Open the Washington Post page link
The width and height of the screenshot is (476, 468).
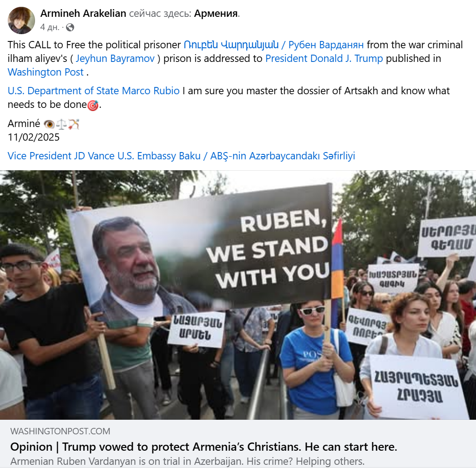46,72
